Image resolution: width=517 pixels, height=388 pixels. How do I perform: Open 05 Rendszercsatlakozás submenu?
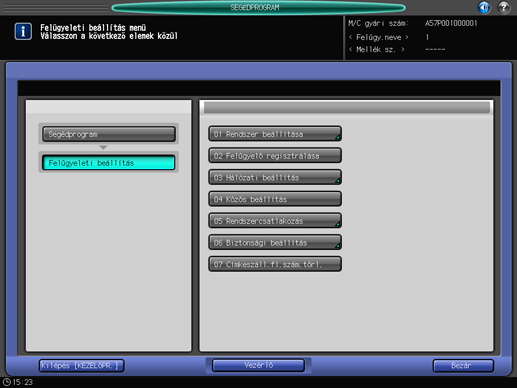coord(275,221)
